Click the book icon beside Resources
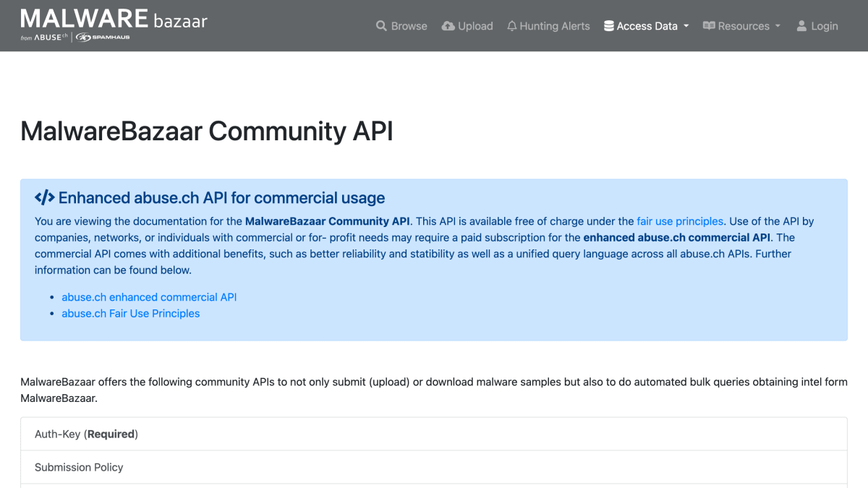Image resolution: width=868 pixels, height=488 pixels. [x=709, y=26]
